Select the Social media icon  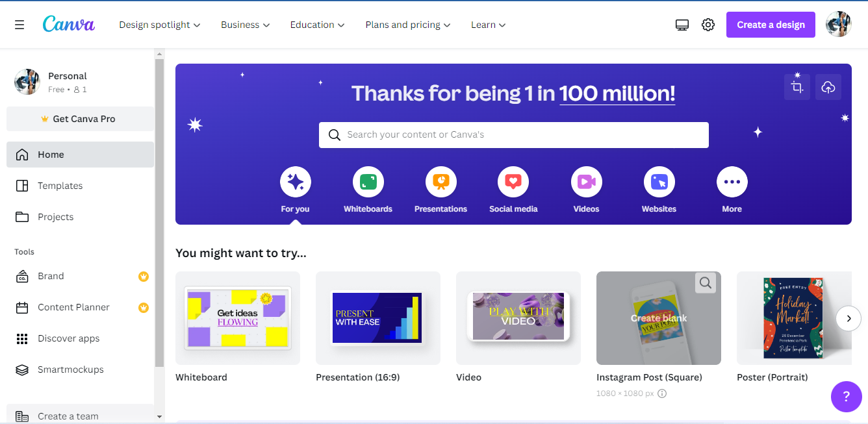tap(513, 182)
